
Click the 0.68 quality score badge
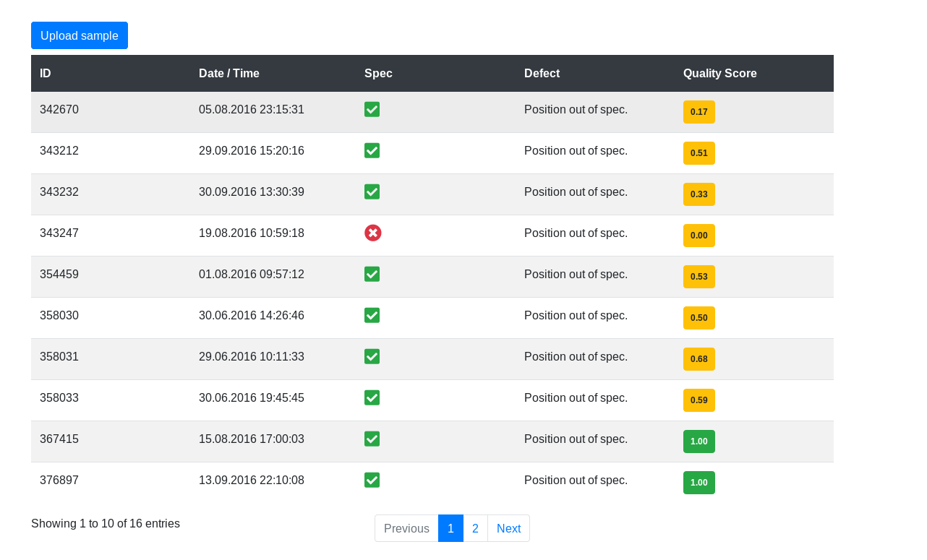(x=699, y=359)
